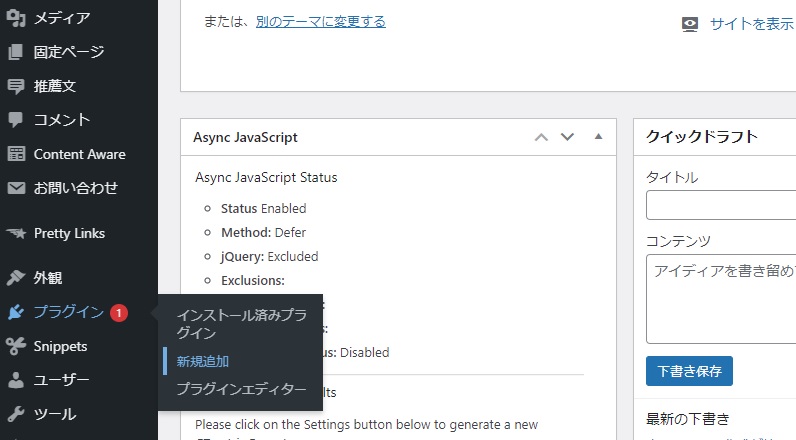Collapse the Async JavaScript panel
The width and height of the screenshot is (796, 440).
[x=599, y=137]
